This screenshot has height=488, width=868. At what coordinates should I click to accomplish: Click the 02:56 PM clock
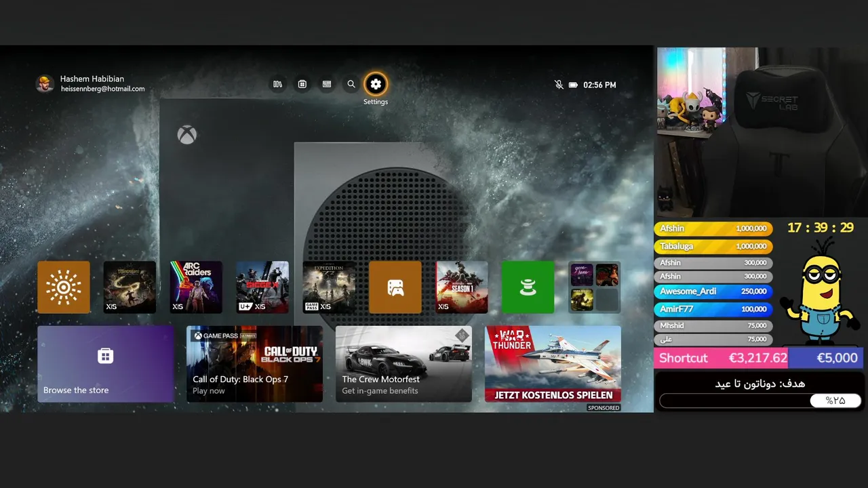click(599, 85)
